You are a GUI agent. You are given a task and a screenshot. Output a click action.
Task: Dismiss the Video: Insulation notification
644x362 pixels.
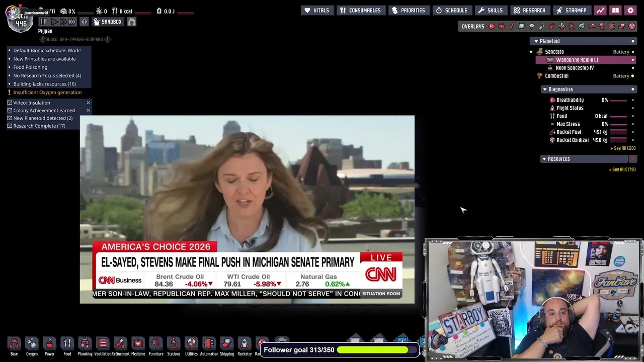(x=88, y=103)
